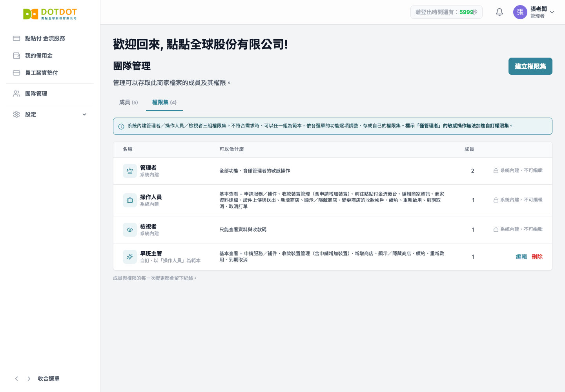The height and width of the screenshot is (392, 565).
Task: Click the briefcase icon beside 操作人員
Action: [130, 200]
